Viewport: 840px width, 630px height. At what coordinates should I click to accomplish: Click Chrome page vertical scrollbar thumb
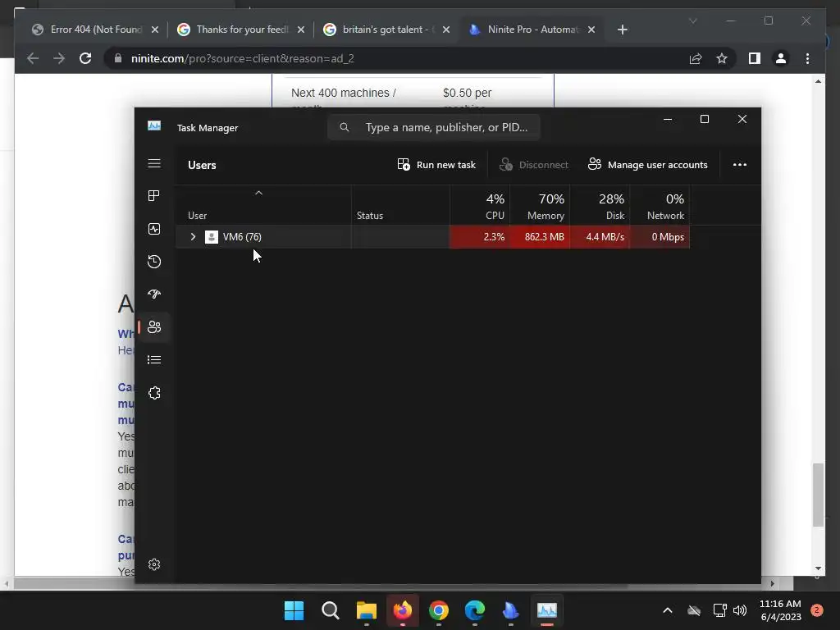(818, 495)
